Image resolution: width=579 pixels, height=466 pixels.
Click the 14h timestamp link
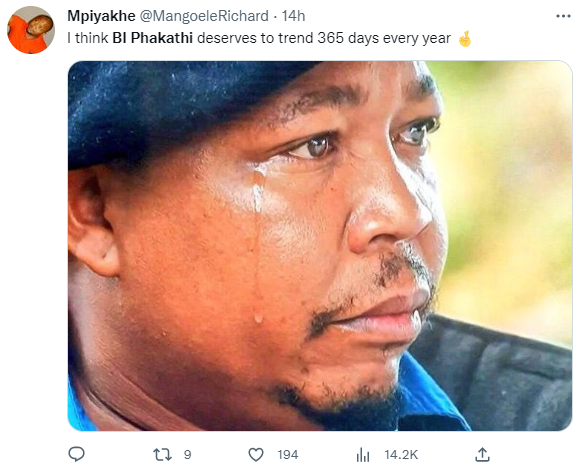pyautogui.click(x=293, y=16)
